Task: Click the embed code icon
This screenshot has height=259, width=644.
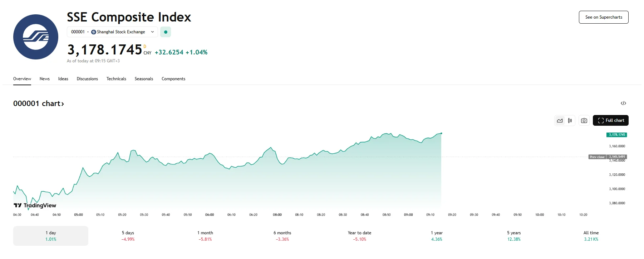Action: point(623,103)
